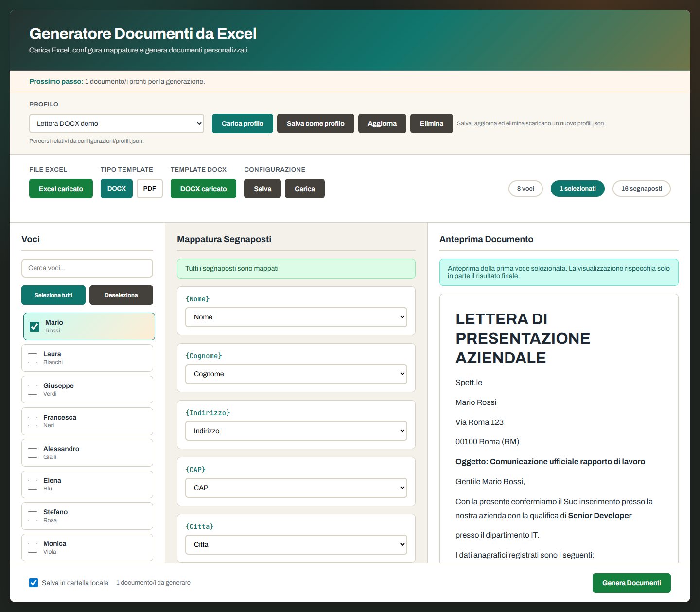Screen dimensions: 700x612
Task: Click 'Tutti i segnaposti sono mappati' message
Action: [x=296, y=268]
